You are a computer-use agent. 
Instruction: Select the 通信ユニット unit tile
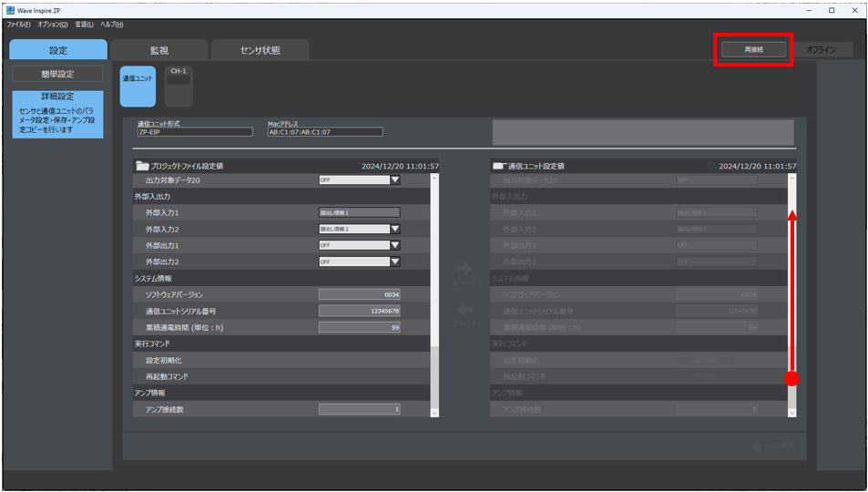138,87
